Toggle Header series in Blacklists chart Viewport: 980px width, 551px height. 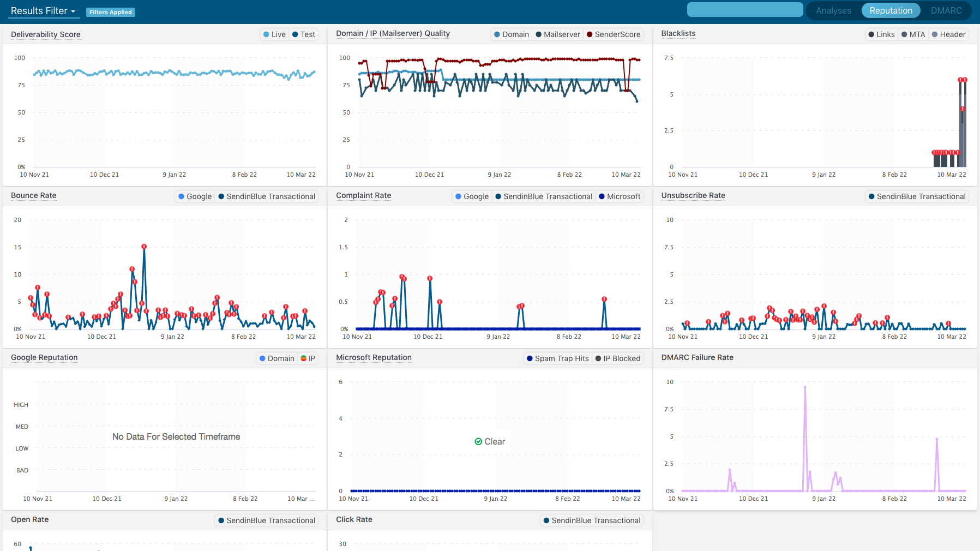click(949, 34)
